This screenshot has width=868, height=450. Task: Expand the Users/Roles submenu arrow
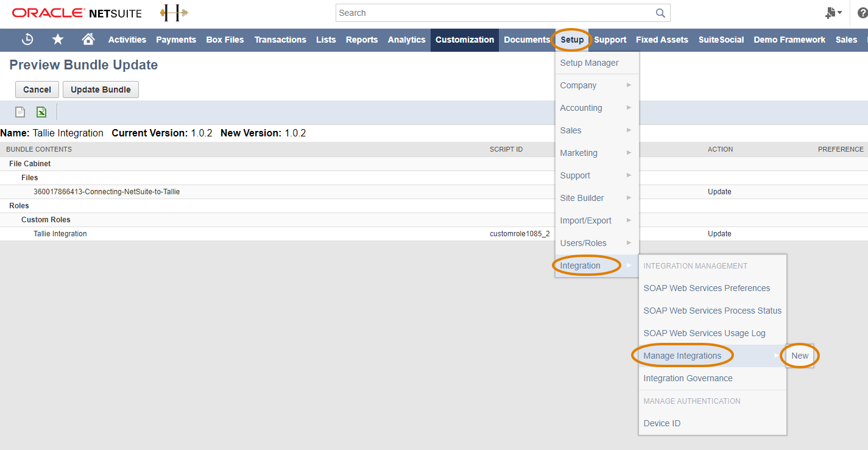(629, 243)
